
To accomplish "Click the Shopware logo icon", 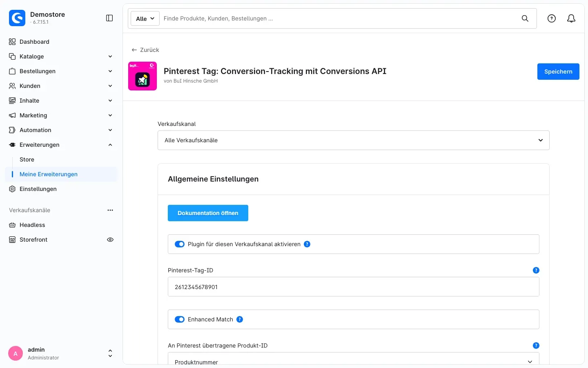I will pos(17,18).
